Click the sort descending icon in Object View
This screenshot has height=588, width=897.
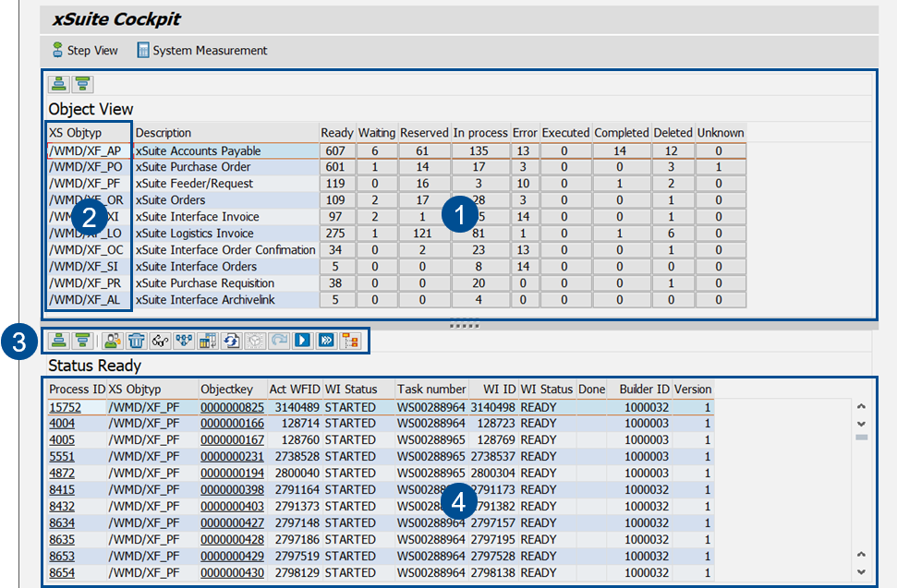click(x=83, y=85)
